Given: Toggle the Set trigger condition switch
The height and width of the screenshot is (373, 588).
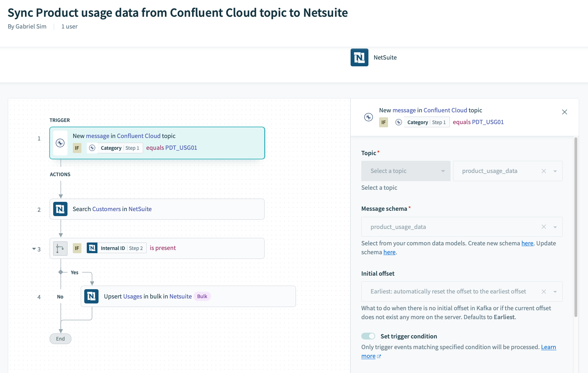Looking at the screenshot, I should tap(368, 336).
